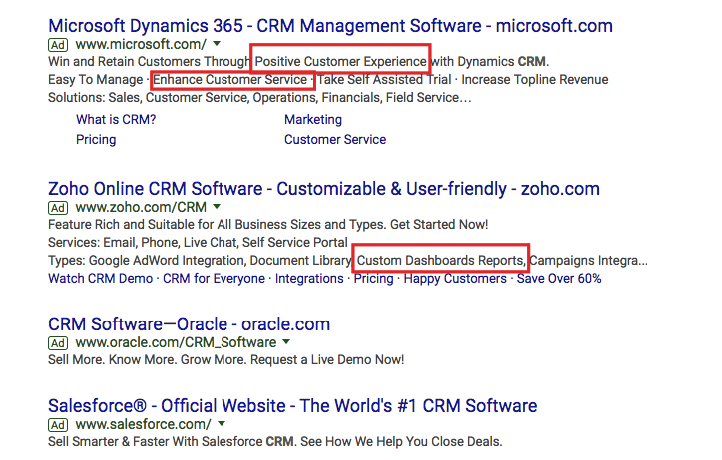Viewport: 722px width, 460px height.
Task: Expand dropdown arrow next to www.zoho.com/CRM
Action: [x=217, y=208]
